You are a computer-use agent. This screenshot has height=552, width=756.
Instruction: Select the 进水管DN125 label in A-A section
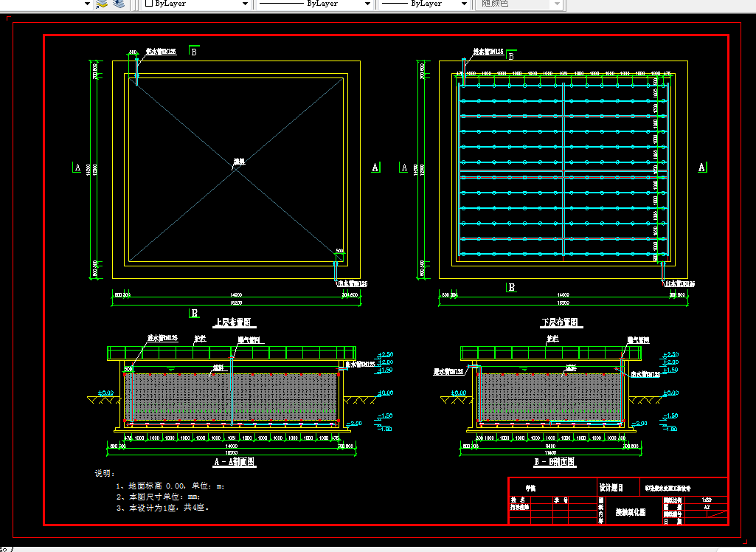tap(162, 338)
